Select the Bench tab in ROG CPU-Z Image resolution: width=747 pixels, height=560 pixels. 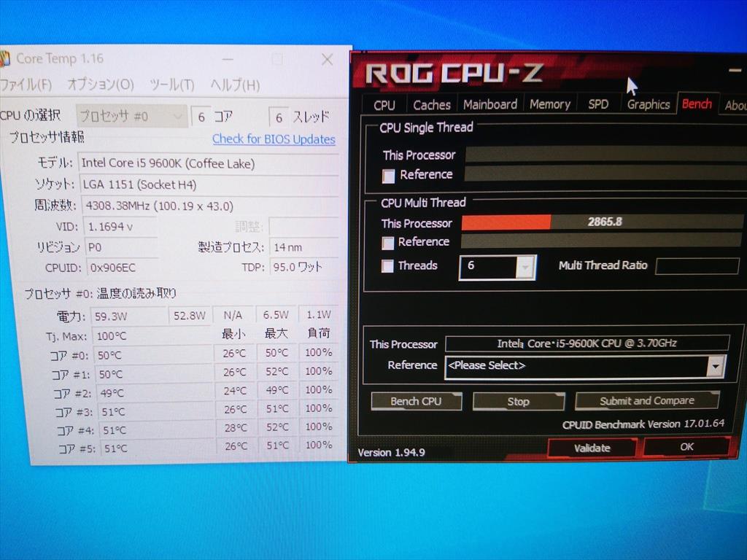point(697,104)
